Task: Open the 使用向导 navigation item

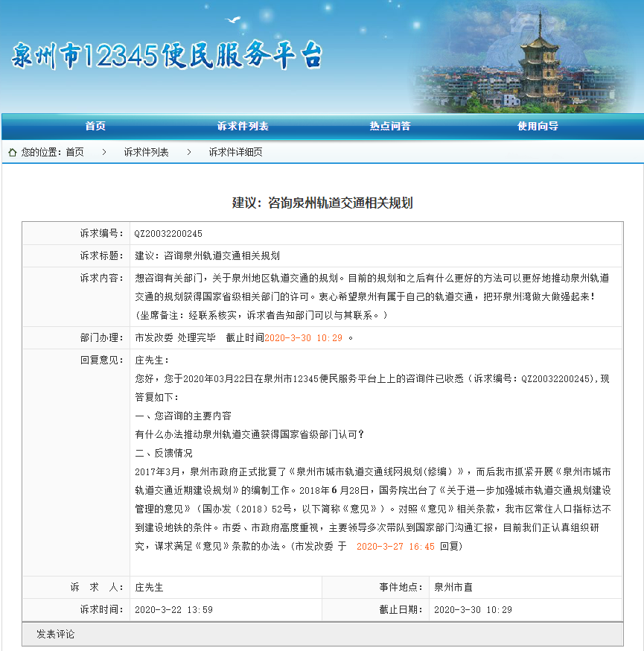Action: 538,127
